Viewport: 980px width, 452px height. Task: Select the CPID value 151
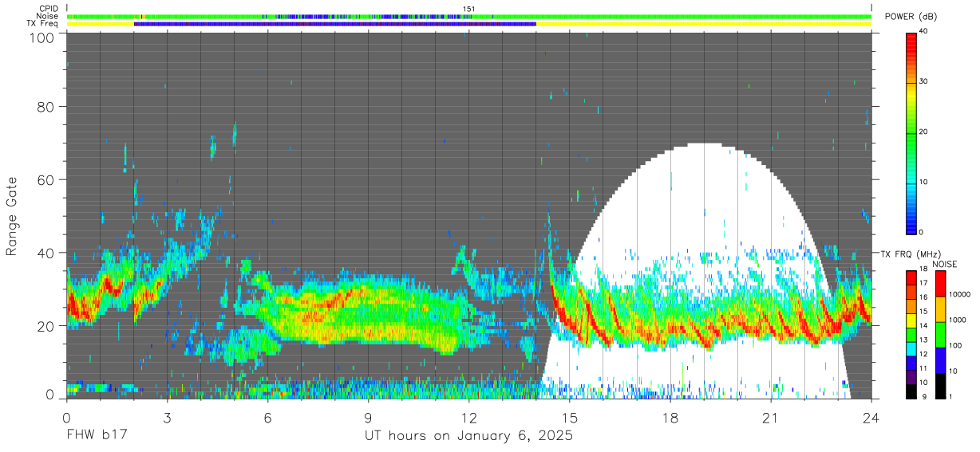click(469, 9)
